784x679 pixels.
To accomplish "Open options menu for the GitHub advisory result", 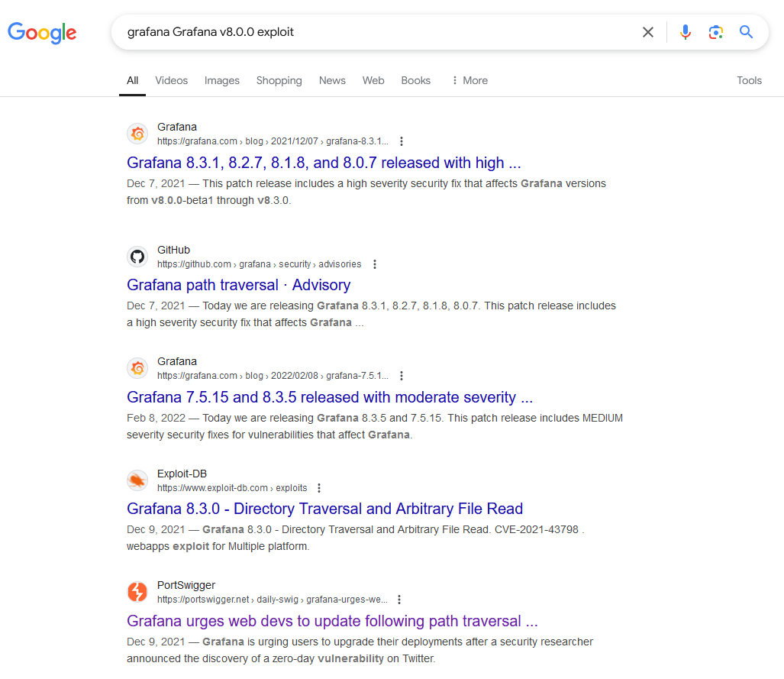I will click(375, 264).
